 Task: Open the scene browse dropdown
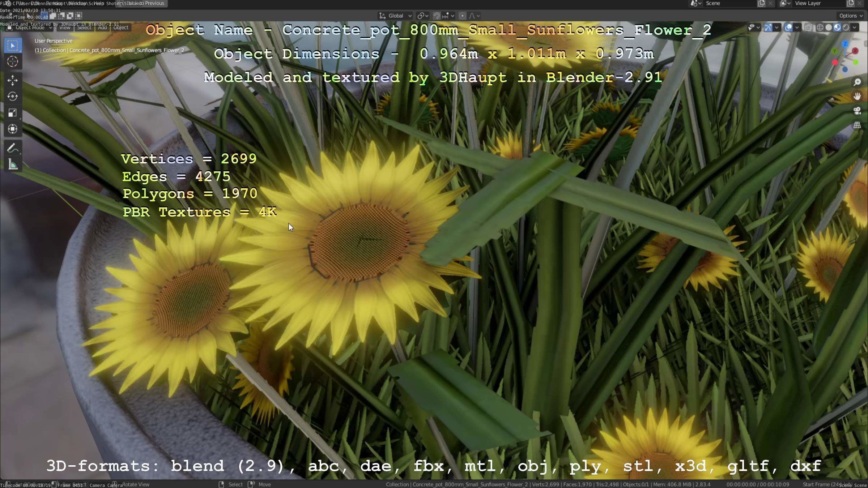(x=696, y=4)
